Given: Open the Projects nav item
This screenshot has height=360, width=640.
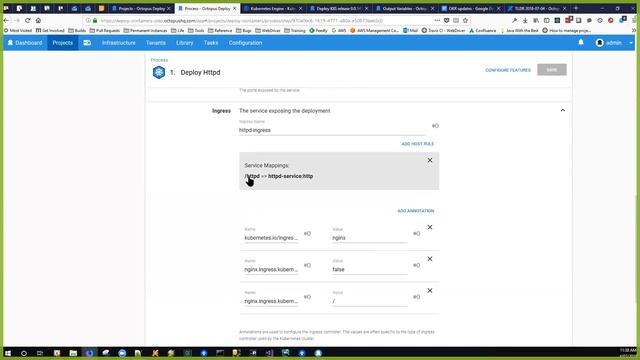Looking at the screenshot, I should tap(62, 43).
